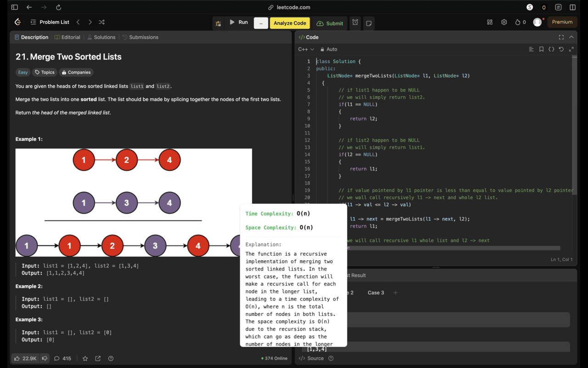Screen dimensions: 588x368
Task: Expand the Companies locked section
Action: click(76, 72)
